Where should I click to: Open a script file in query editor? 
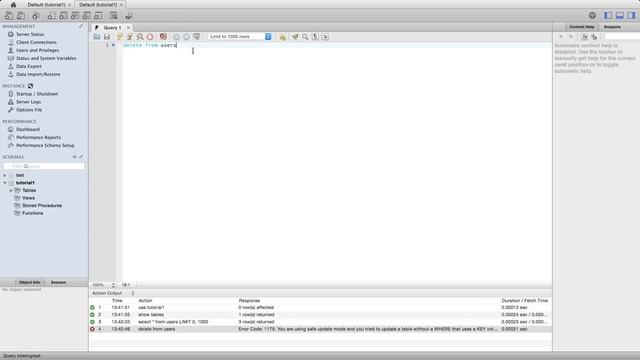pos(97,37)
